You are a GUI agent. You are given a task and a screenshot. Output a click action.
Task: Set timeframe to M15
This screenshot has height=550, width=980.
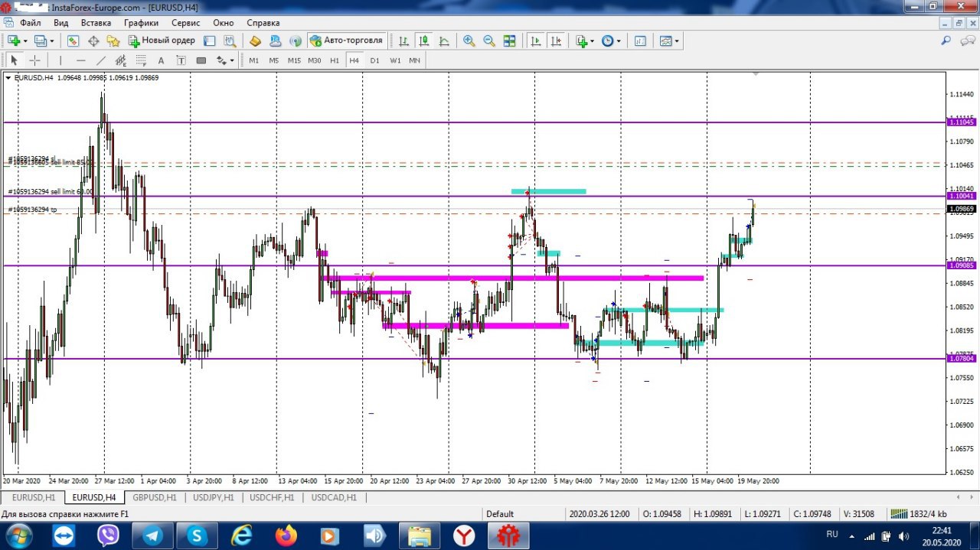pos(294,60)
